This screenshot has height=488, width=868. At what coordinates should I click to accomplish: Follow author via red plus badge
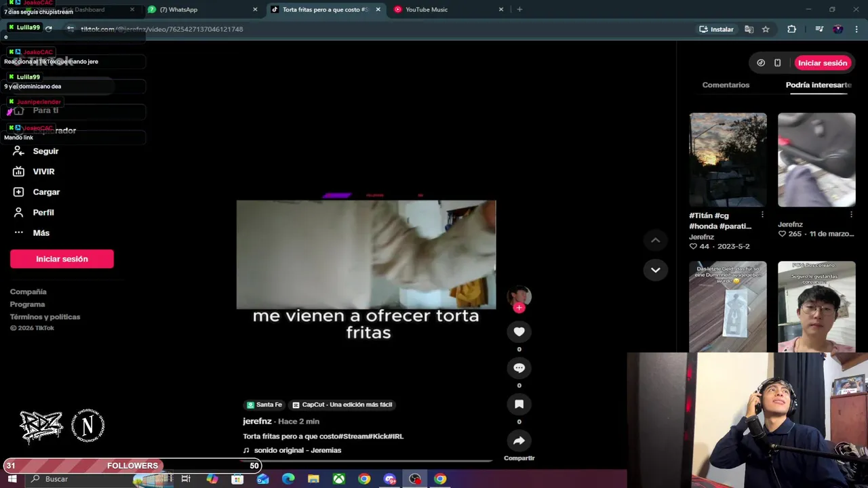click(519, 308)
